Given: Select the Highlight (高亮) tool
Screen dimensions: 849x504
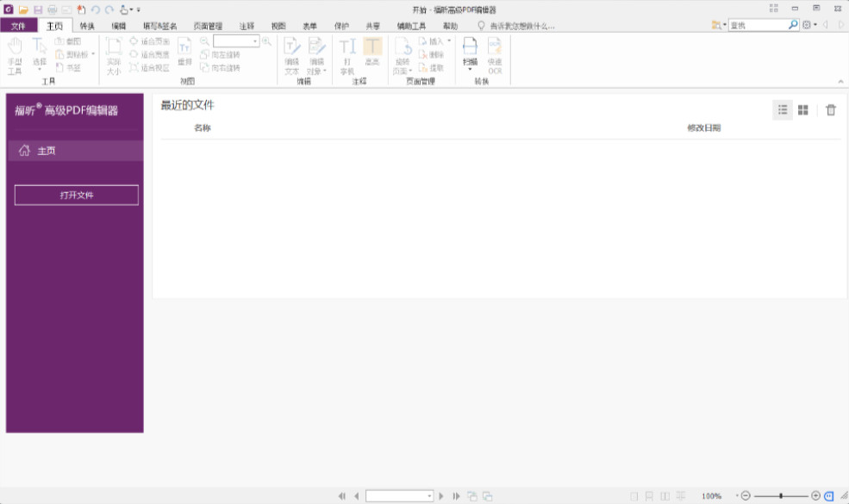Looking at the screenshot, I should (372, 52).
